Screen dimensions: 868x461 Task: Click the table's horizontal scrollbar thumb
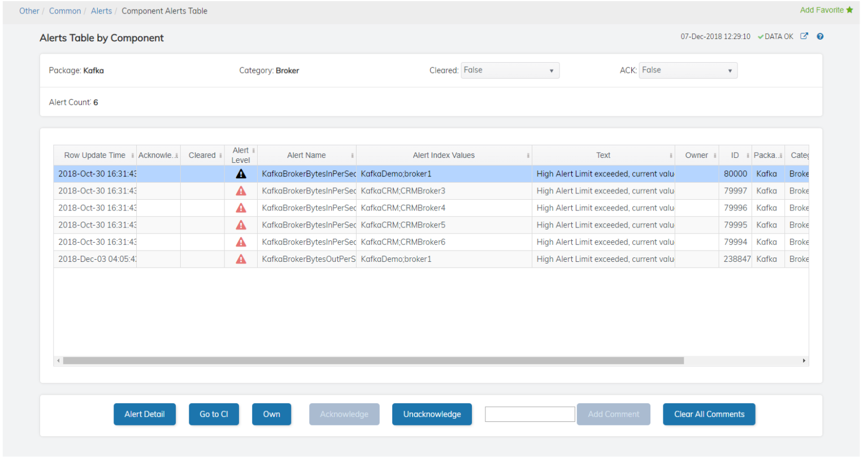pyautogui.click(x=373, y=360)
